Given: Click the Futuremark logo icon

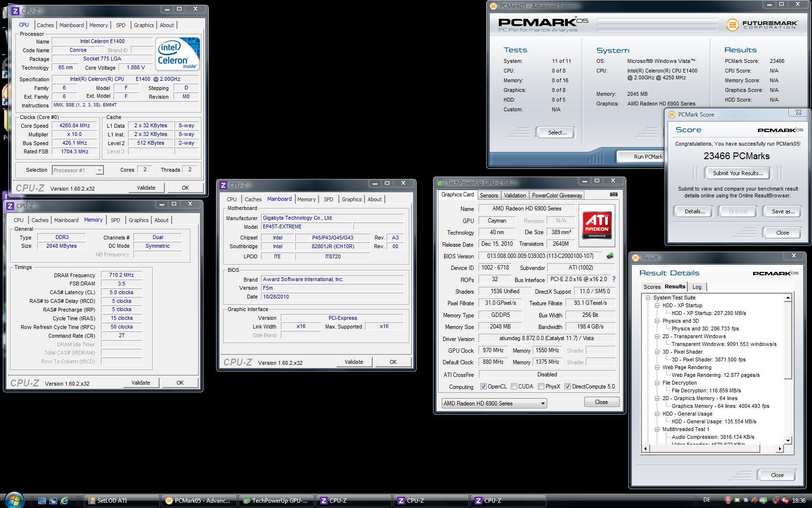Looking at the screenshot, I should coord(733,24).
